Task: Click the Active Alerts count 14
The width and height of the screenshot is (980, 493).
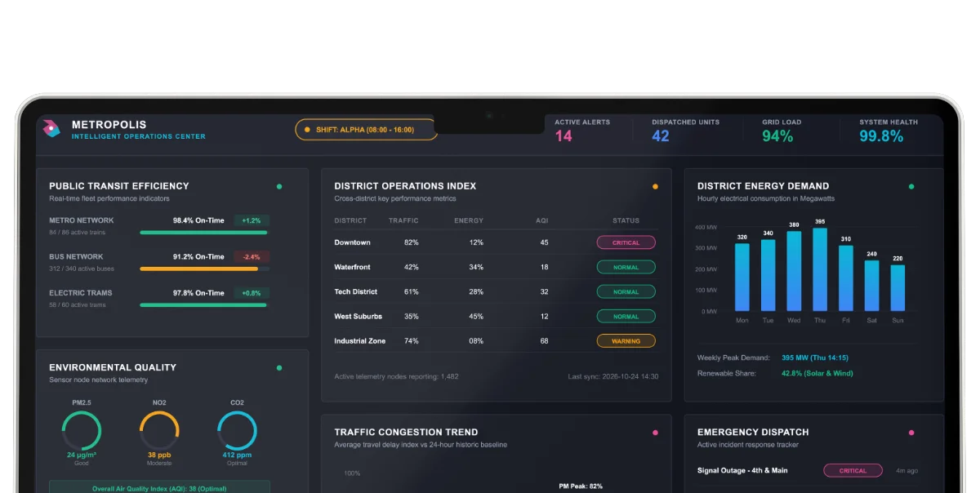Action: coord(563,136)
